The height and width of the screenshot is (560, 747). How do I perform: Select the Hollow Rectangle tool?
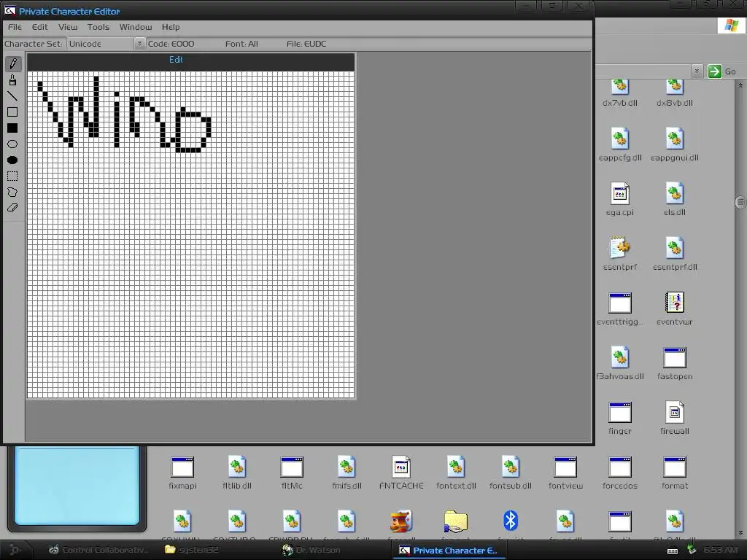(x=13, y=112)
